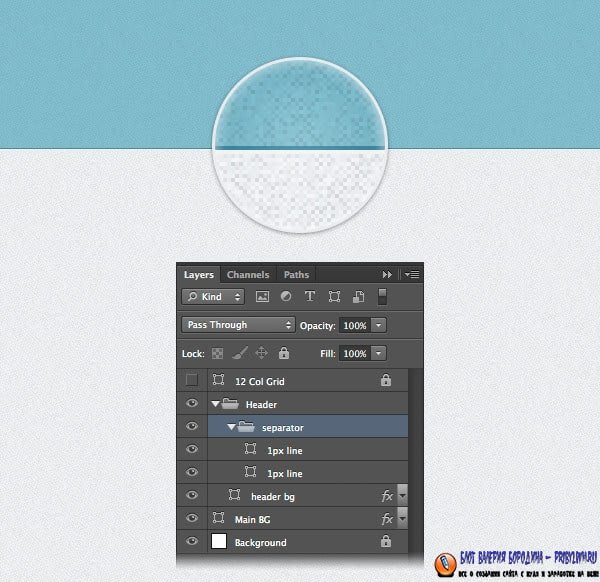Click fx icon on header bg layer
This screenshot has width=600, height=582.
387,496
